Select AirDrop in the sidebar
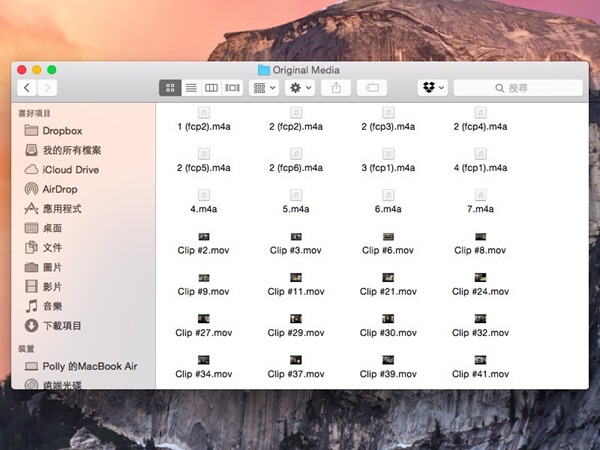600x450 pixels. [59, 189]
